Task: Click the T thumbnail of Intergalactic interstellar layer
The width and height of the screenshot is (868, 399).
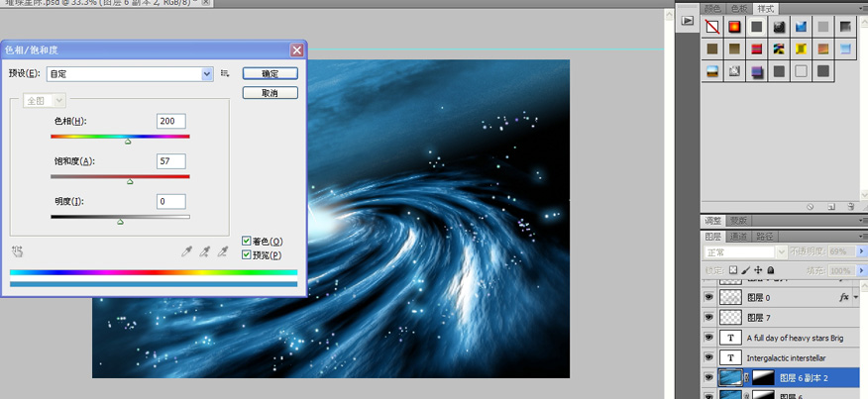Action: [730, 357]
